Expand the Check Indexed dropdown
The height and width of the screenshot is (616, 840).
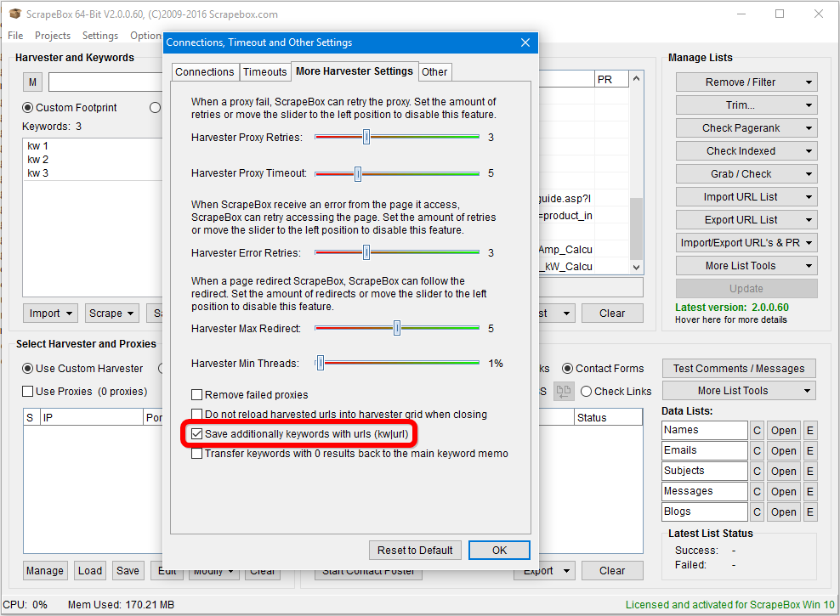click(746, 151)
